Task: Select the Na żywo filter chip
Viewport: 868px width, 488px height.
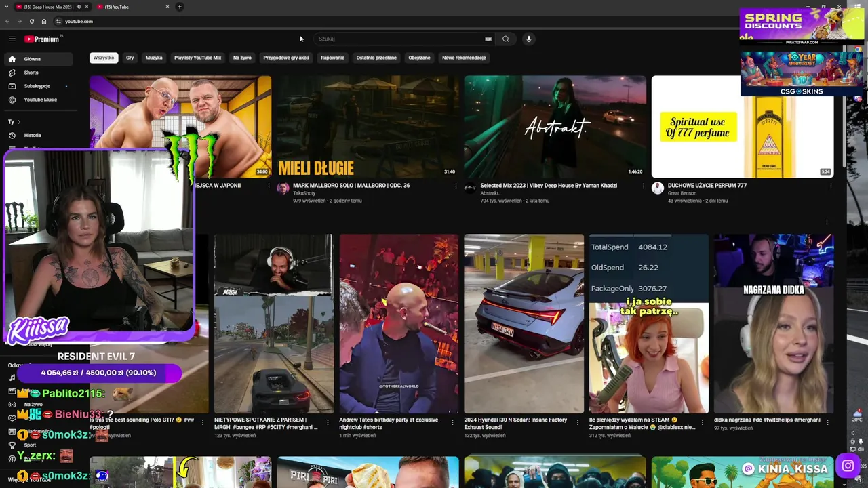Action: pyautogui.click(x=242, y=58)
